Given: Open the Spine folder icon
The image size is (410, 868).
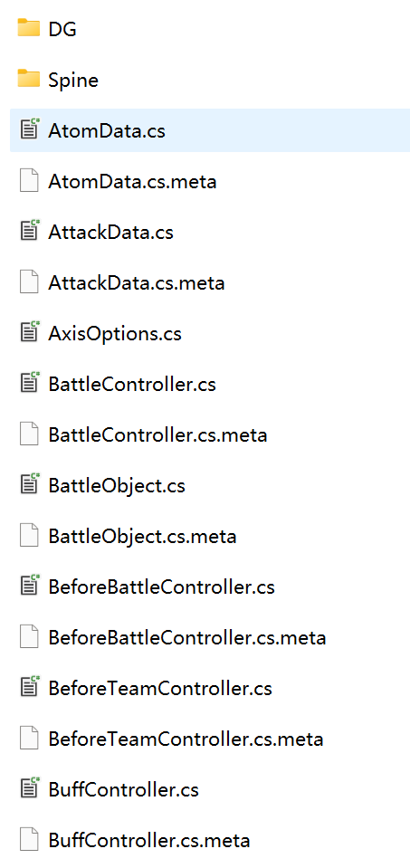Looking at the screenshot, I should pos(29,79).
